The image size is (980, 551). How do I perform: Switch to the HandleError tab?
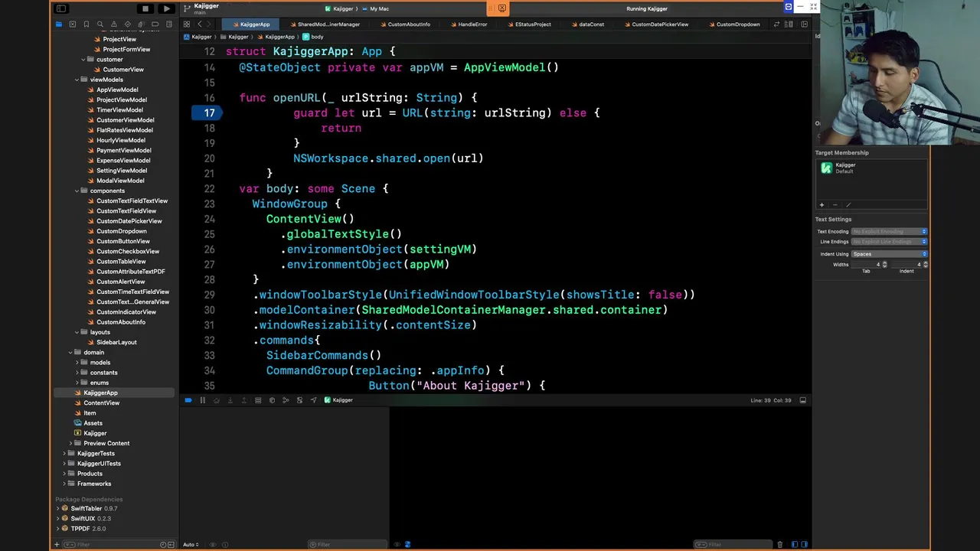(468, 24)
